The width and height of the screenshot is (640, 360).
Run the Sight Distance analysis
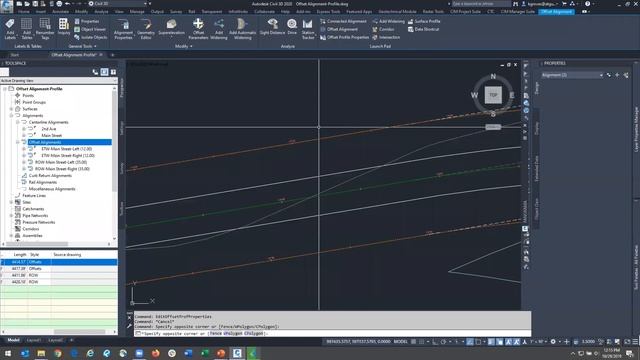(272, 27)
